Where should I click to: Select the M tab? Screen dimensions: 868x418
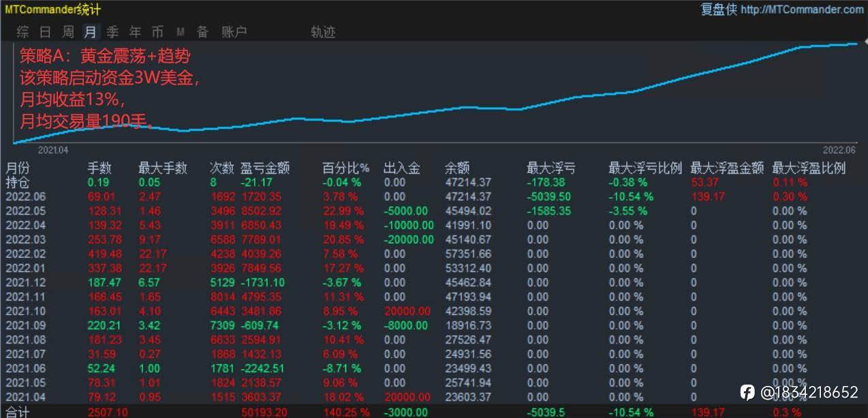click(181, 31)
